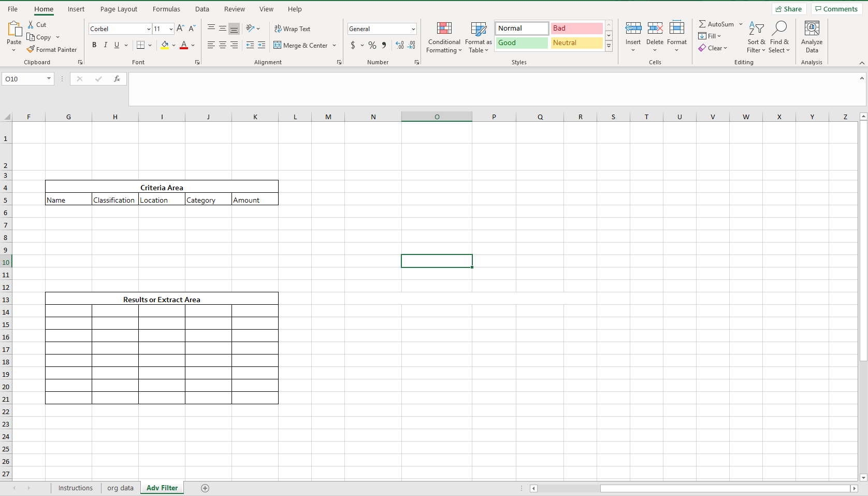
Task: Switch to the Formulas ribbon tab
Action: pos(166,9)
